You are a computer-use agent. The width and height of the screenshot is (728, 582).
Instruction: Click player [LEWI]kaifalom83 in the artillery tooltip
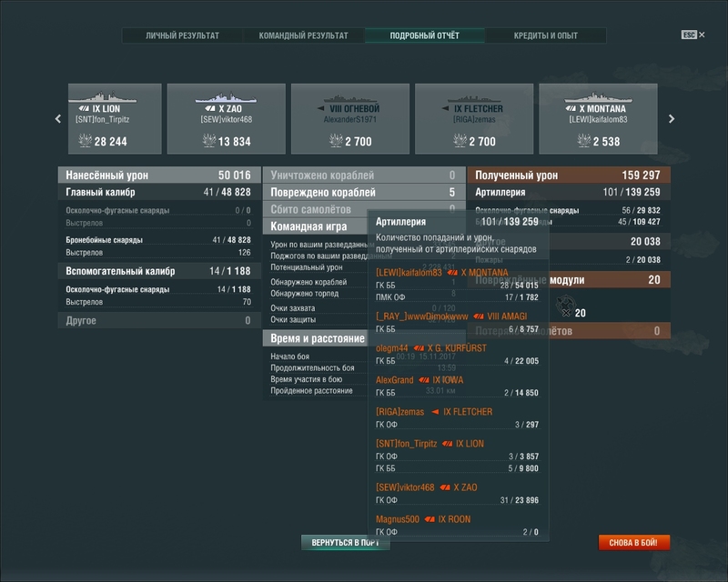(x=409, y=273)
